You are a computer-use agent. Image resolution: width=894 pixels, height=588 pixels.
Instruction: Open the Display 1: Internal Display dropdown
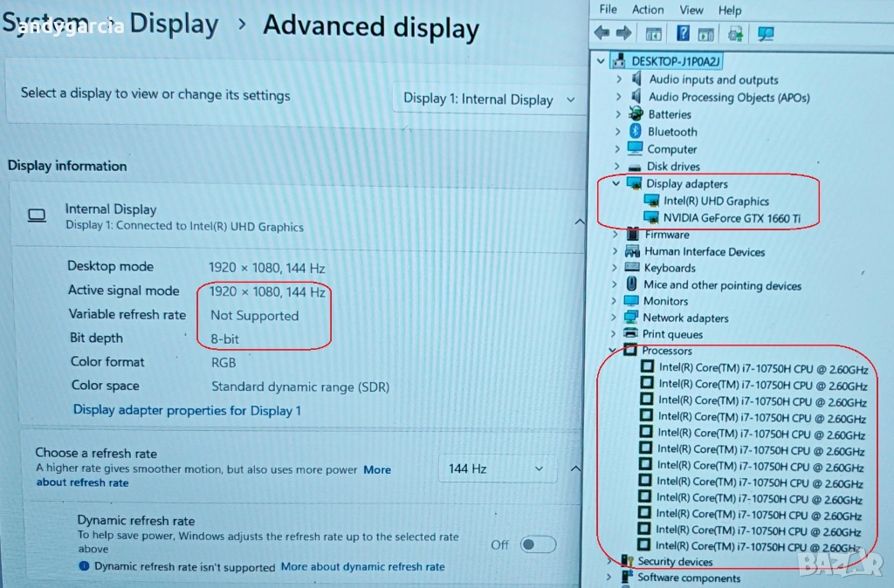pos(490,99)
